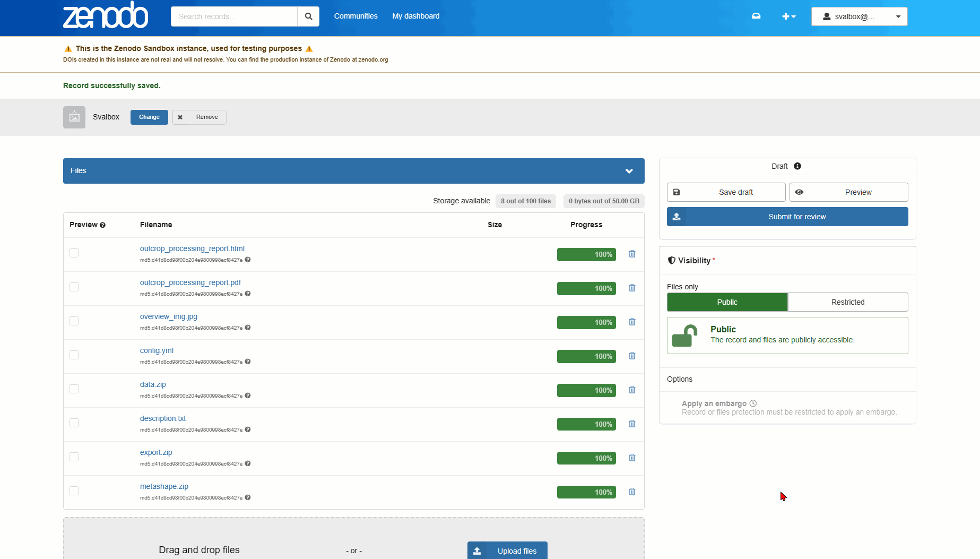
Task: Click the 100% progress bar for config.yml
Action: 586,356
